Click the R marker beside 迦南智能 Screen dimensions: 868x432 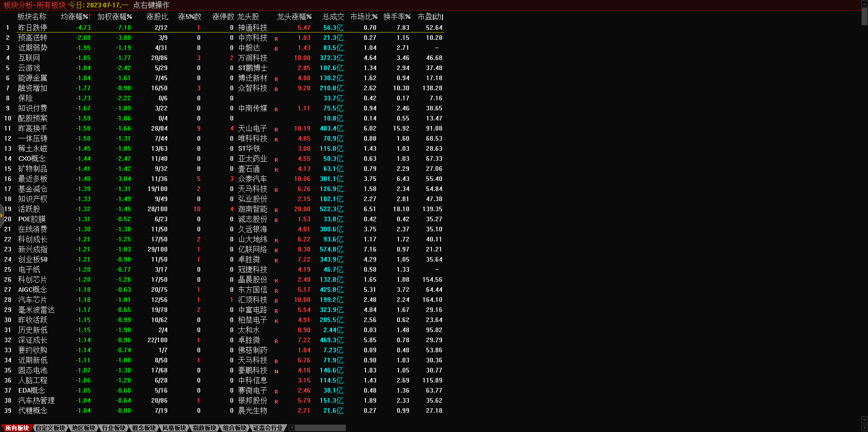click(276, 210)
